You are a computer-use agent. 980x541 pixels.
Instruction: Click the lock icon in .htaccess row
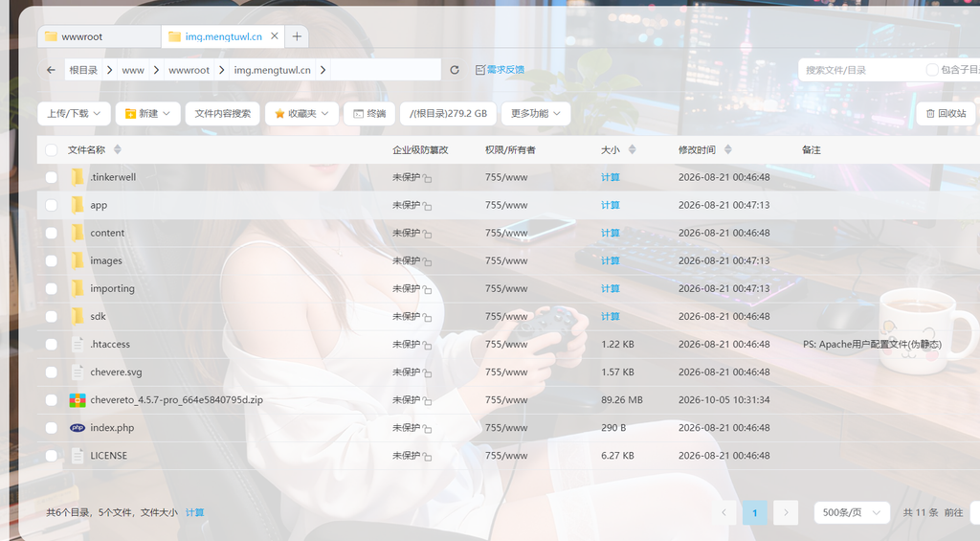(427, 346)
